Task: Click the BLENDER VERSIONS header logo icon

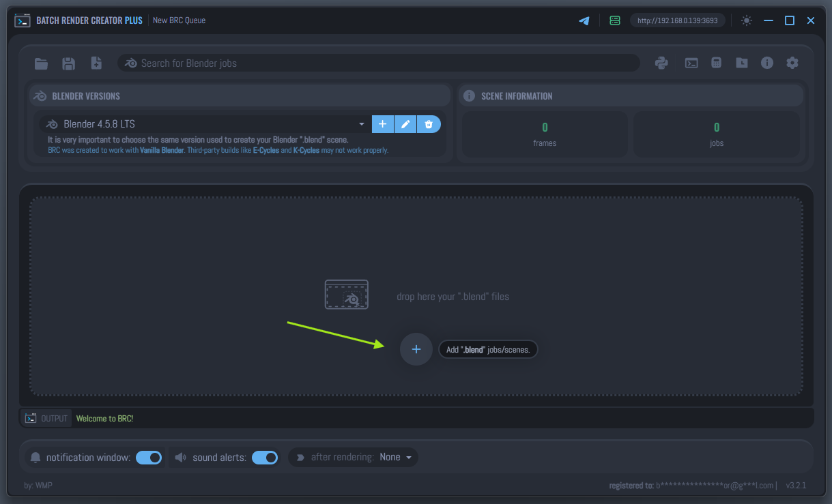Action: tap(40, 96)
